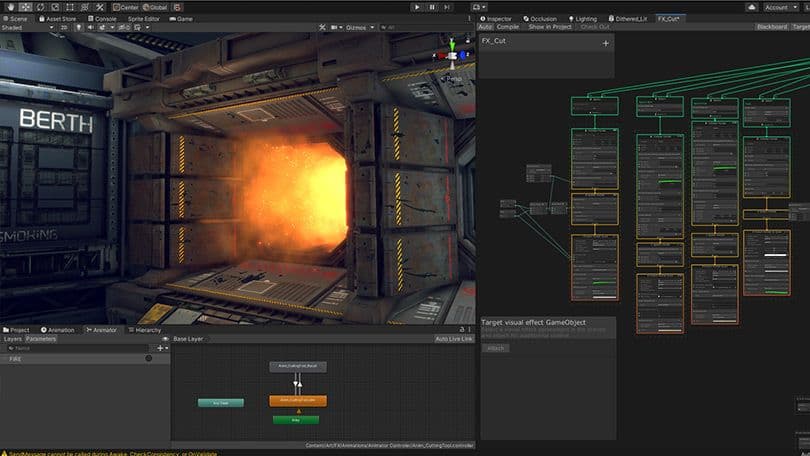Select the orange Animator state node

(x=296, y=400)
